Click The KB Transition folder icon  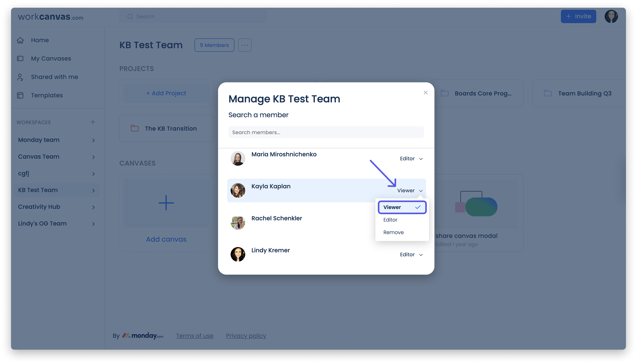135,128
